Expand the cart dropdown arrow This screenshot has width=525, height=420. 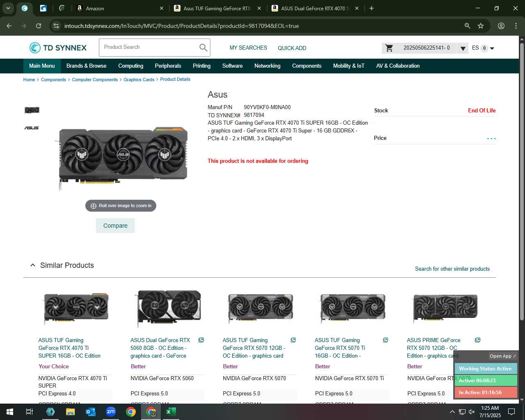click(x=463, y=48)
